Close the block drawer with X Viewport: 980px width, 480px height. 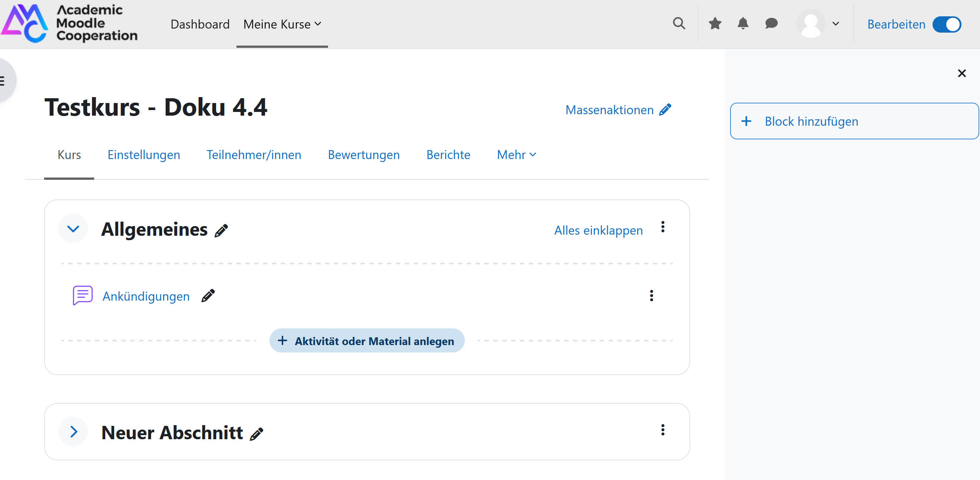tap(962, 73)
